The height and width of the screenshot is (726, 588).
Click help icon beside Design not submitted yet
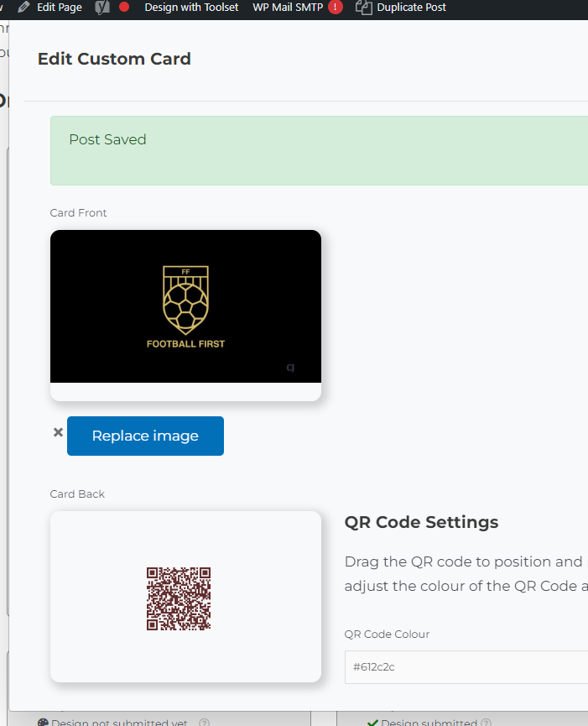204,723
